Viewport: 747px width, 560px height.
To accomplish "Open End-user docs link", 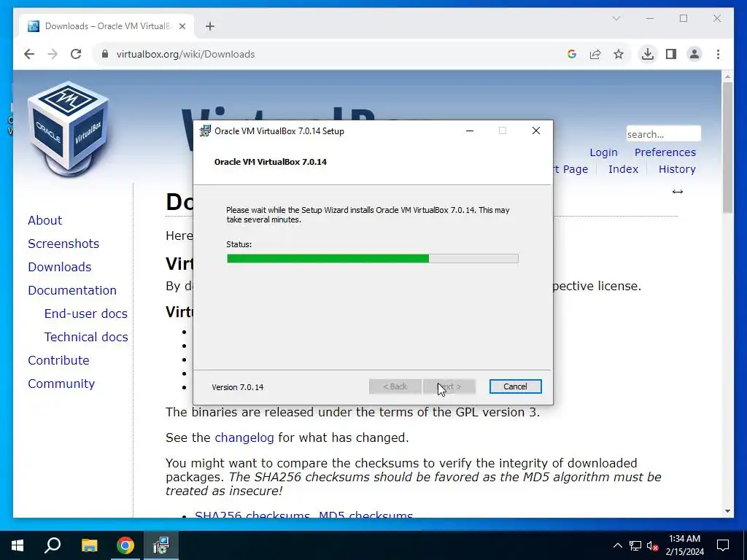I will coord(86,314).
